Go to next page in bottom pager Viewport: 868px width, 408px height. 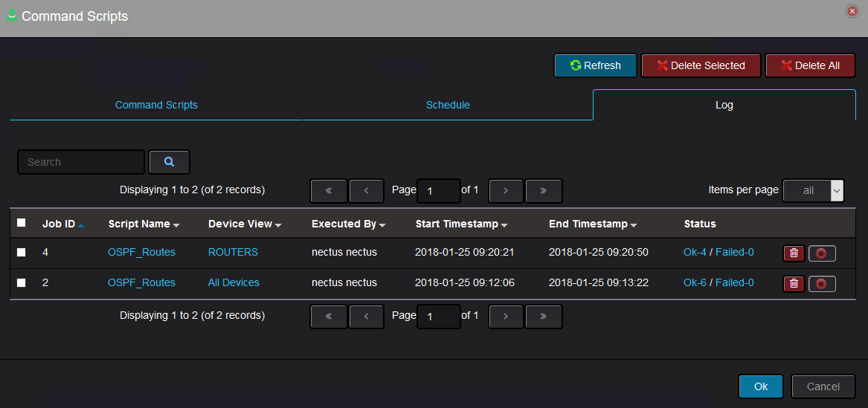(506, 317)
